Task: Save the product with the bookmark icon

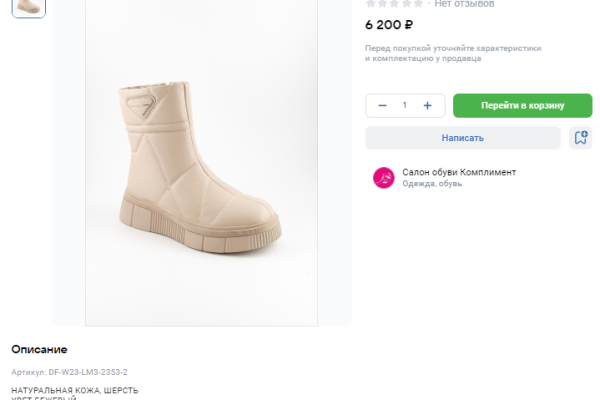Action: pos(580,138)
